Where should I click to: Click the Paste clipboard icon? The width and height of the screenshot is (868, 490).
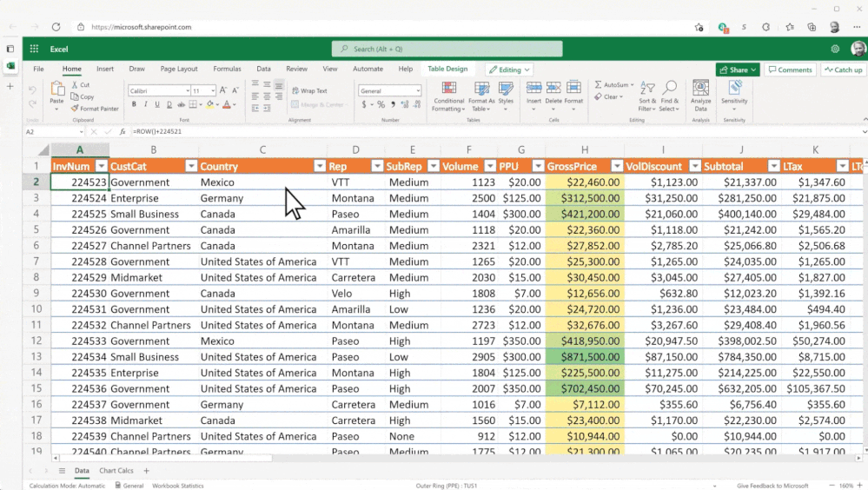56,89
